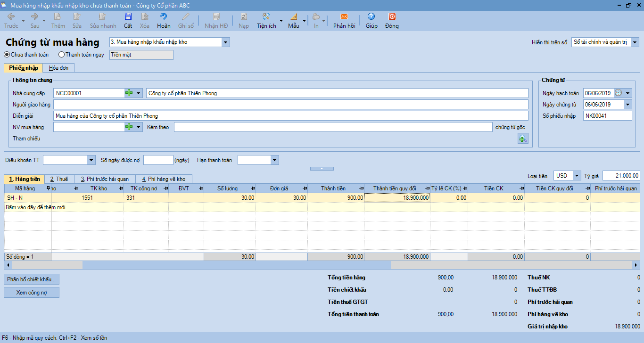Image resolution: width=644 pixels, height=343 pixels.
Task: Switch to Hóa đơn tab
Action: tap(58, 68)
